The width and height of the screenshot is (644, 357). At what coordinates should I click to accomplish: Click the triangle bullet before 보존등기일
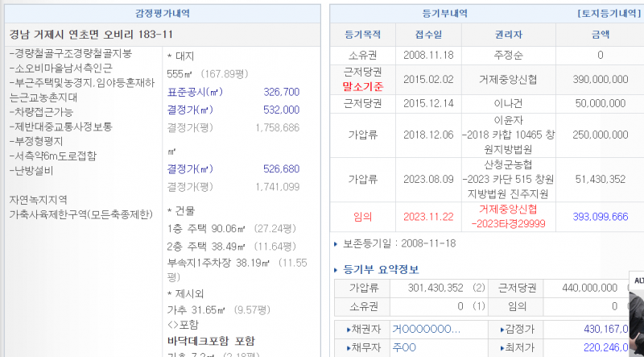click(336, 243)
